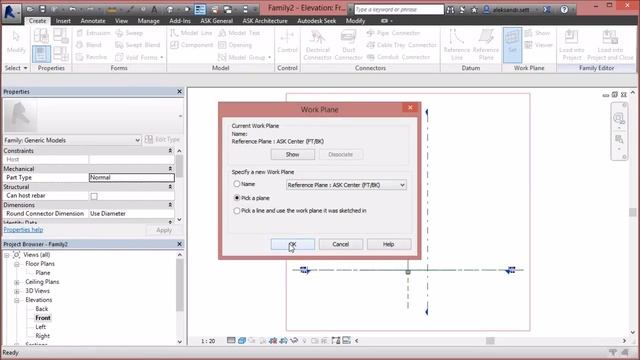Screen dimensions: 640x360
Task: Switch to the Add-Ins ribbon tab
Action: 180,21
